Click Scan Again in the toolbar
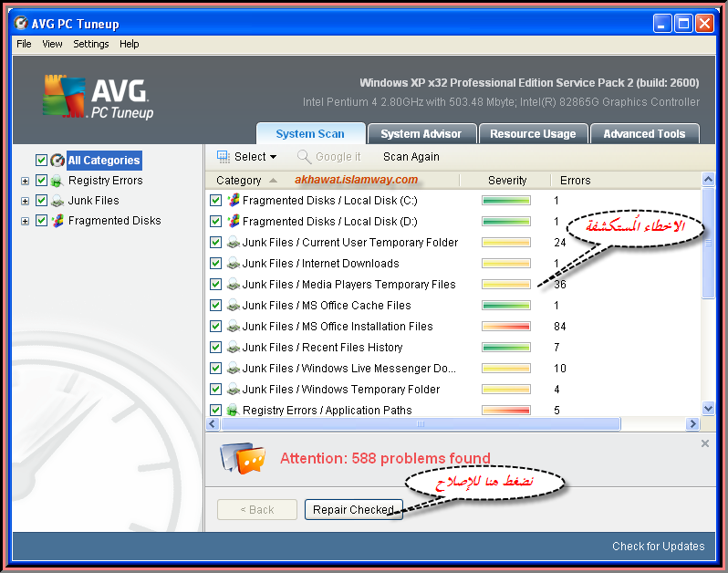The image size is (728, 573). [x=411, y=157]
